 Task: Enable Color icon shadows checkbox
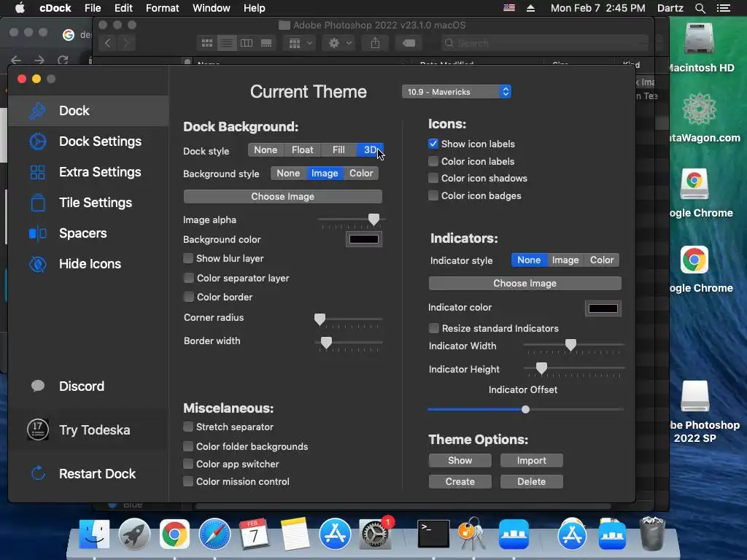(x=433, y=178)
